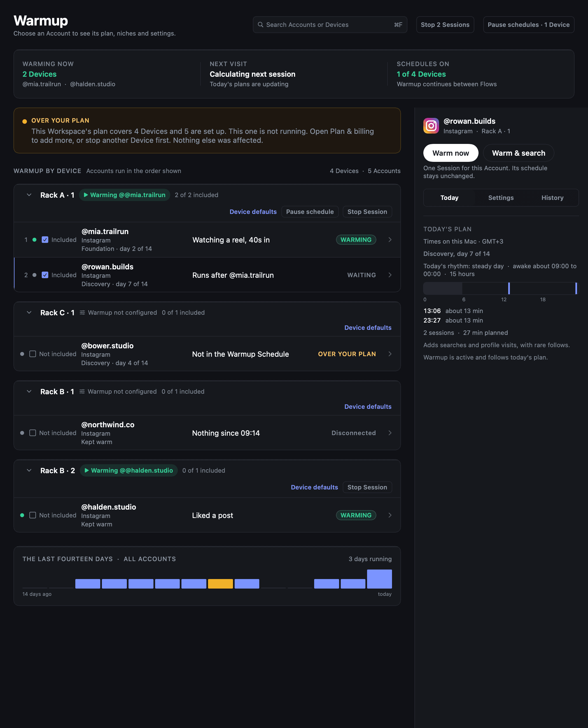The width and height of the screenshot is (588, 728).
Task: Uncheck Included for @rowan.builds
Action: click(45, 275)
